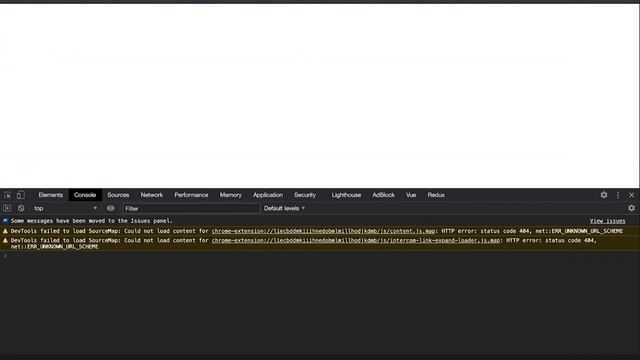Expand the Default levels dropdown

[x=284, y=208]
